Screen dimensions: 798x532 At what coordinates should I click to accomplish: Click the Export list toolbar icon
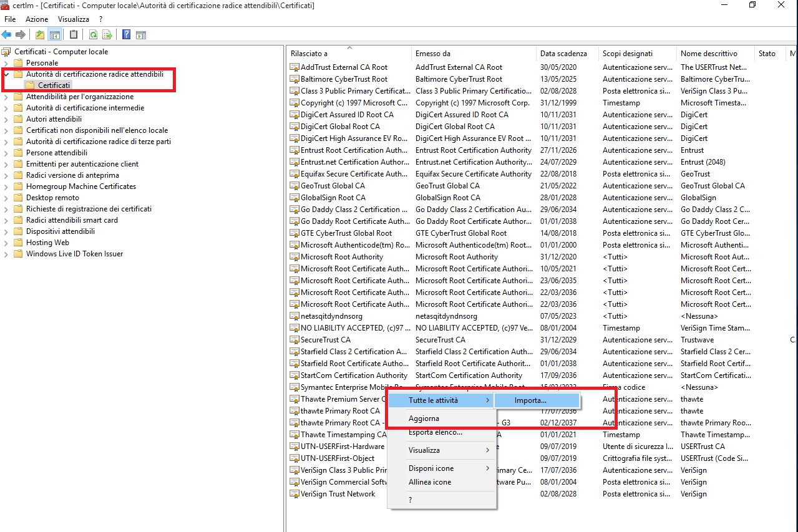(x=107, y=35)
